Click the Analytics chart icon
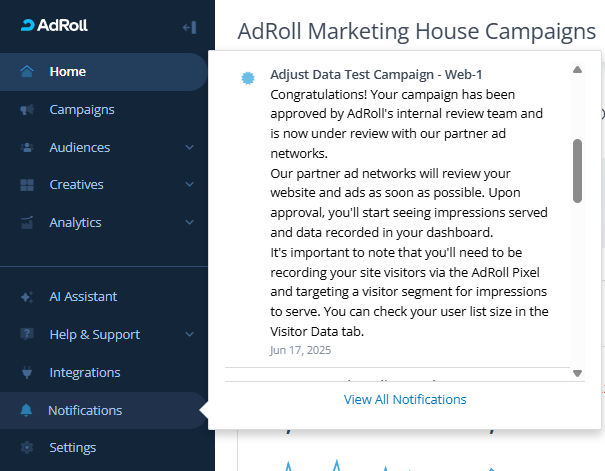Screen dimensions: 605x471 27,223
